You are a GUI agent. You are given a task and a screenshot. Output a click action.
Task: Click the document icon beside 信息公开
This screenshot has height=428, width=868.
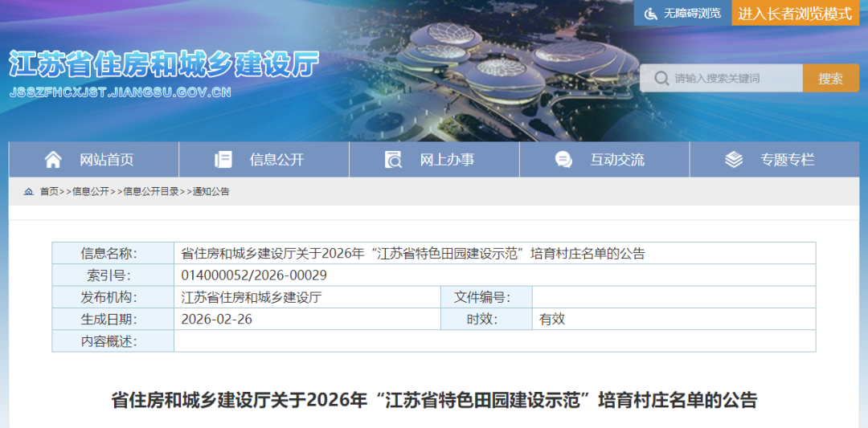pyautogui.click(x=223, y=160)
